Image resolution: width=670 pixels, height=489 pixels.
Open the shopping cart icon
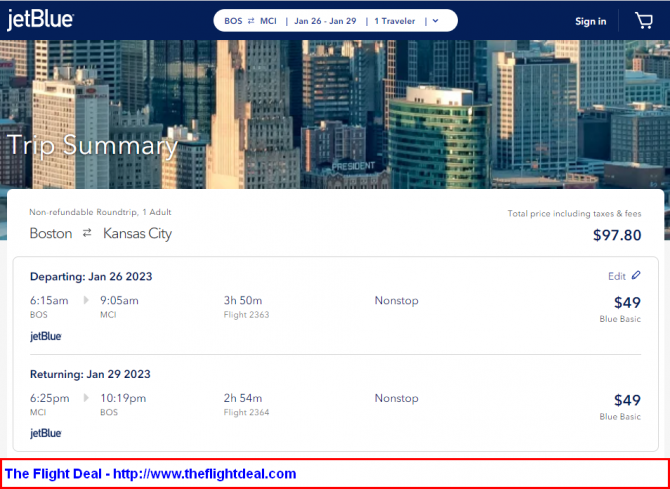tap(644, 21)
